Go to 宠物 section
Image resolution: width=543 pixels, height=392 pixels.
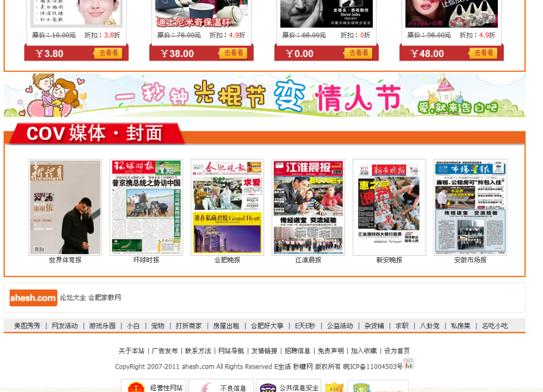tap(158, 326)
